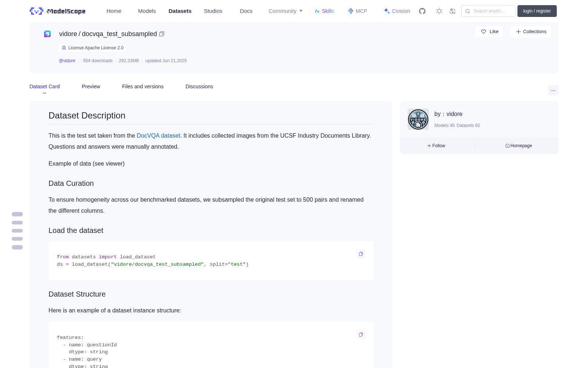
Task: Copy the dataset structure code block
Action: pos(361,335)
